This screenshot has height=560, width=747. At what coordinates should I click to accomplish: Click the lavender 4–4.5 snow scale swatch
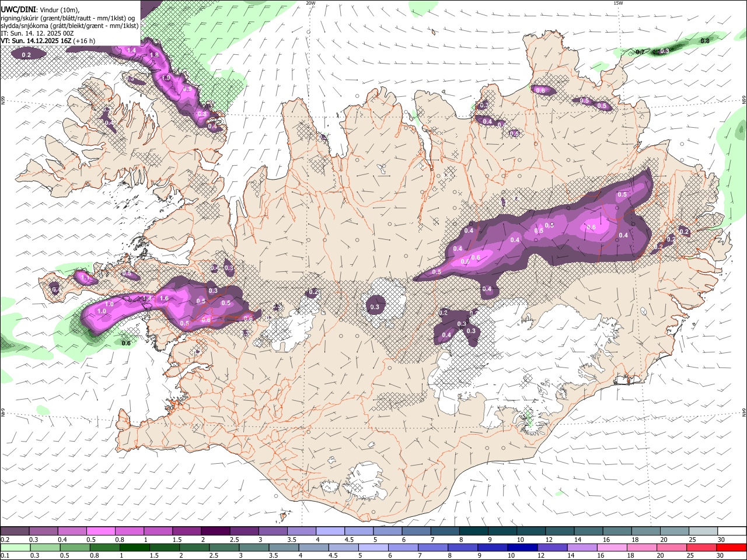[x=330, y=531]
